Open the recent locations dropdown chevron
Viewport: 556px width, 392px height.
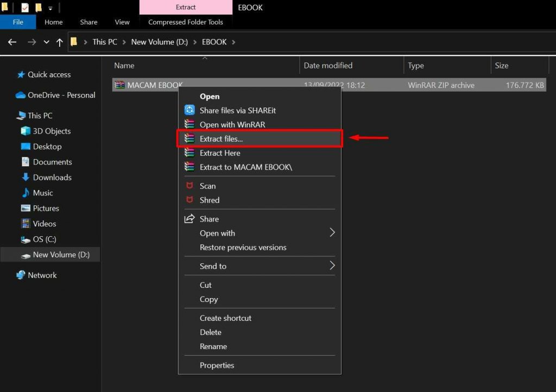point(47,42)
